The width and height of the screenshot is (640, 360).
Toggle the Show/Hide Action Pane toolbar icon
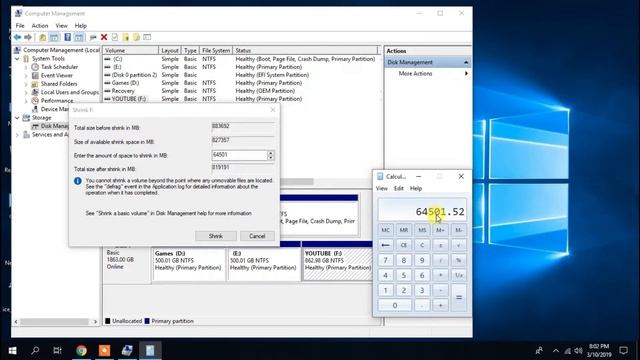coord(79,38)
